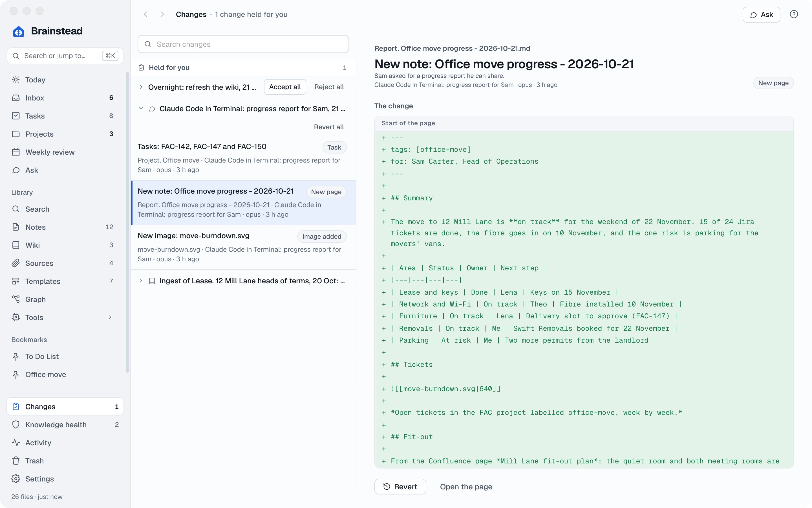Click the help question-mark icon
This screenshot has width=812, height=508.
794,14
